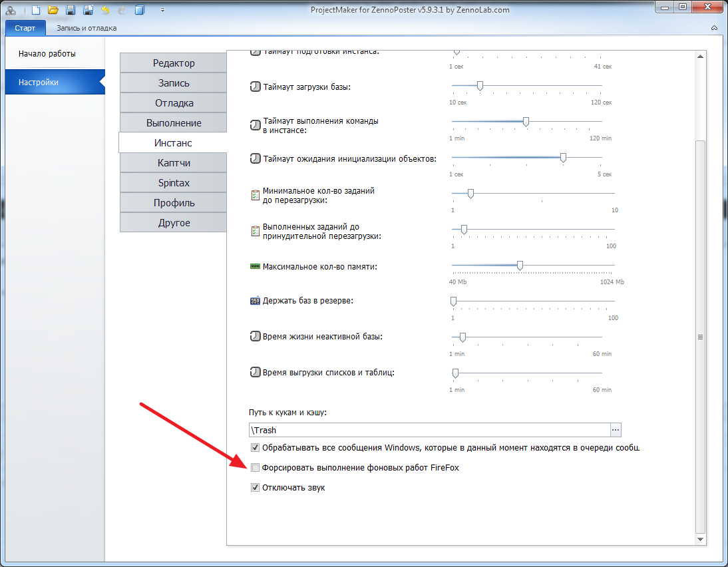Click the cookies and cache path field \Trash
This screenshot has height=567, width=728.
point(429,430)
